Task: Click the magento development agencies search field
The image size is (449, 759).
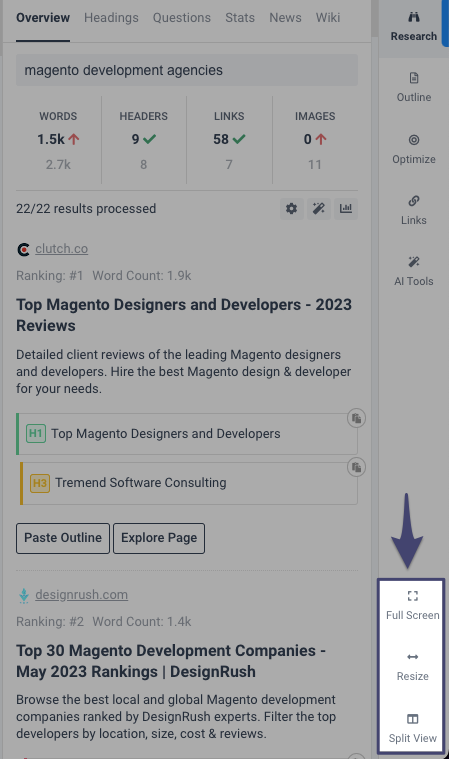Action: [x=187, y=70]
